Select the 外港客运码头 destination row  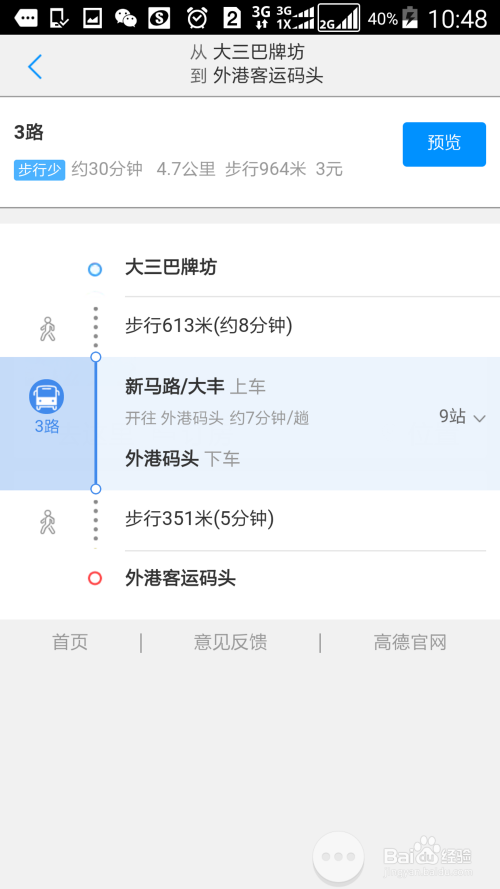click(250, 579)
